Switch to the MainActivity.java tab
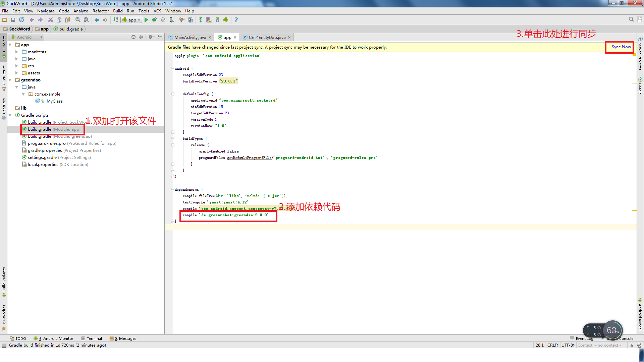The width and height of the screenshot is (644, 362). (190, 37)
